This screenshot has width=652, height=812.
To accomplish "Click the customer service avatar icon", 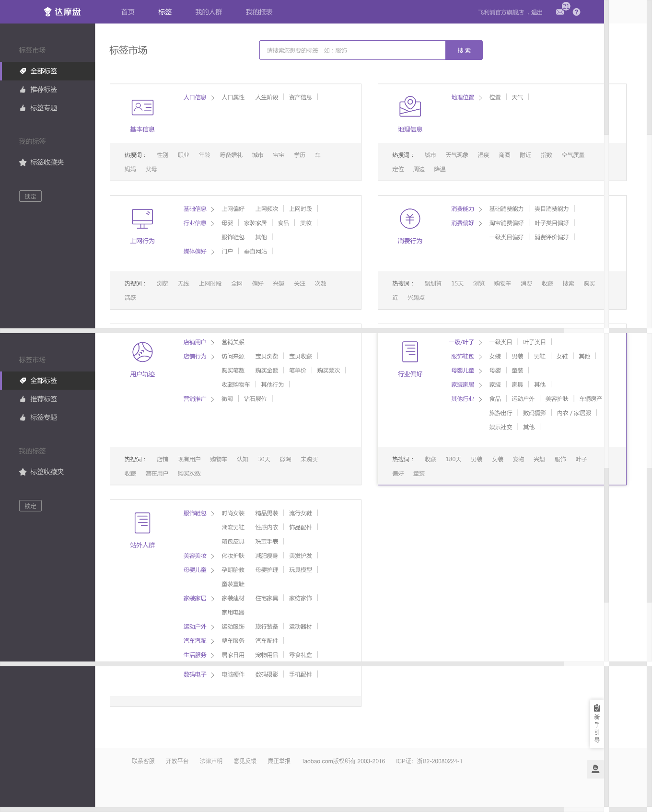I will [x=595, y=769].
